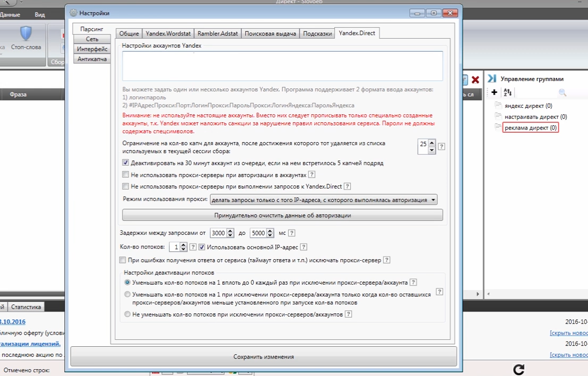Open help for excluding proxy on errors
This screenshot has height=376, width=588.
pyautogui.click(x=387, y=260)
